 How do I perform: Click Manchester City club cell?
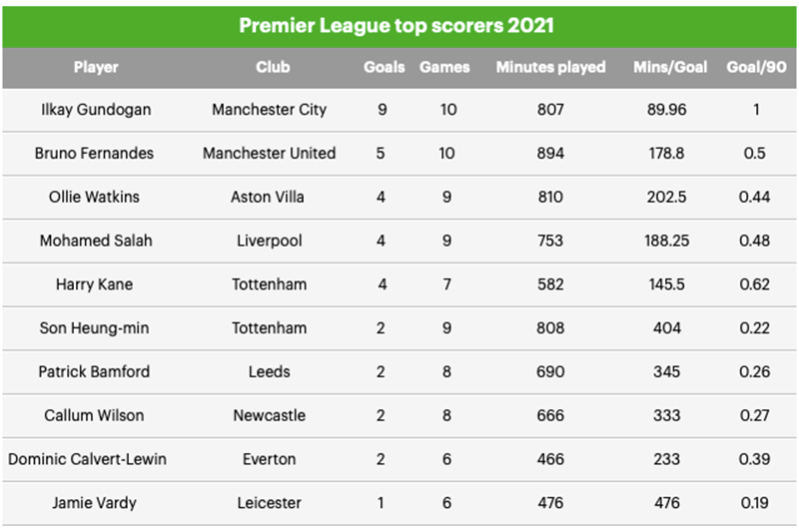[269, 110]
